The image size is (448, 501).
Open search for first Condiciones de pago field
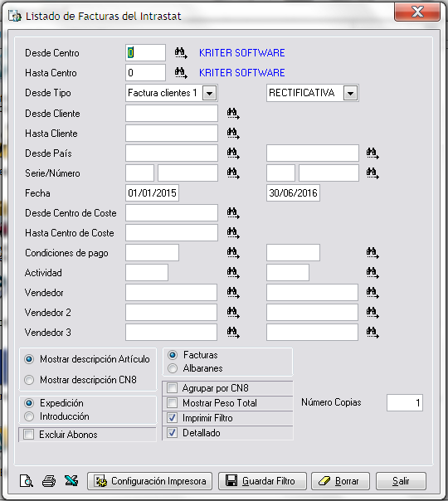point(233,253)
